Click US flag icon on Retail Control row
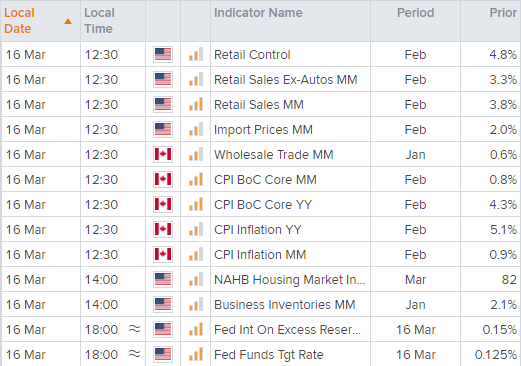 pyautogui.click(x=163, y=54)
